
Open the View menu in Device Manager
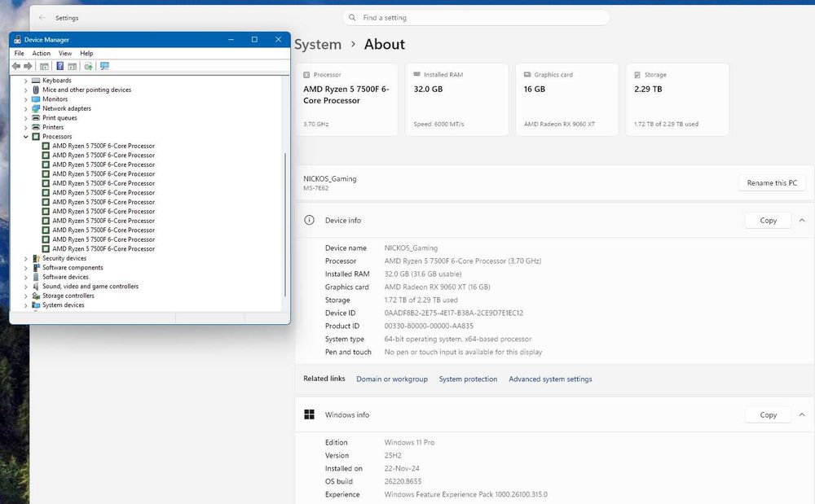point(65,54)
